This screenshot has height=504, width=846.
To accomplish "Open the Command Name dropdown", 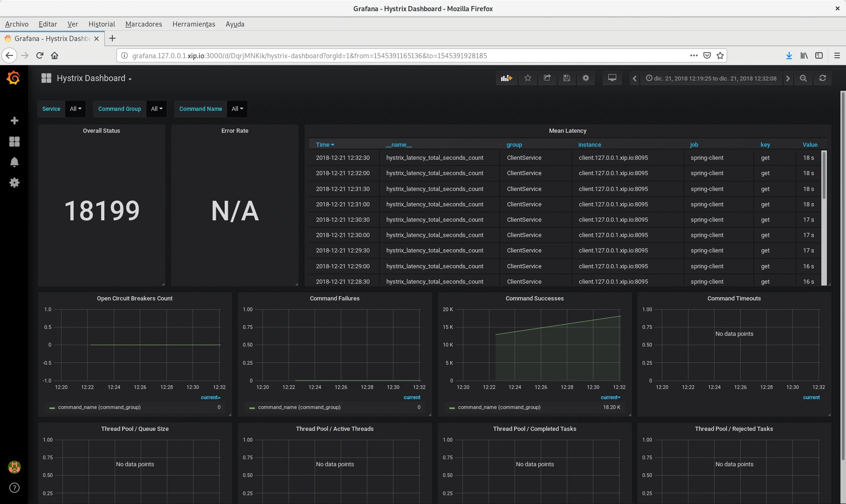I will [237, 109].
